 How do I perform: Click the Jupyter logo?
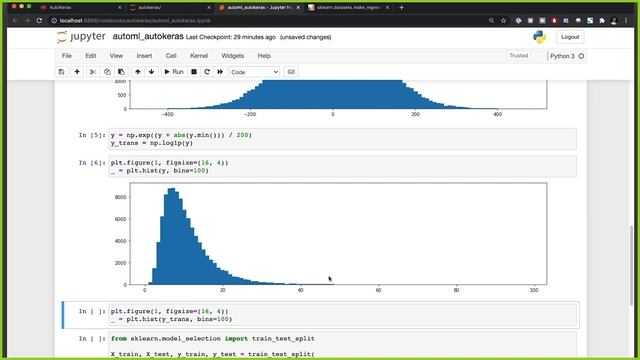point(81,37)
